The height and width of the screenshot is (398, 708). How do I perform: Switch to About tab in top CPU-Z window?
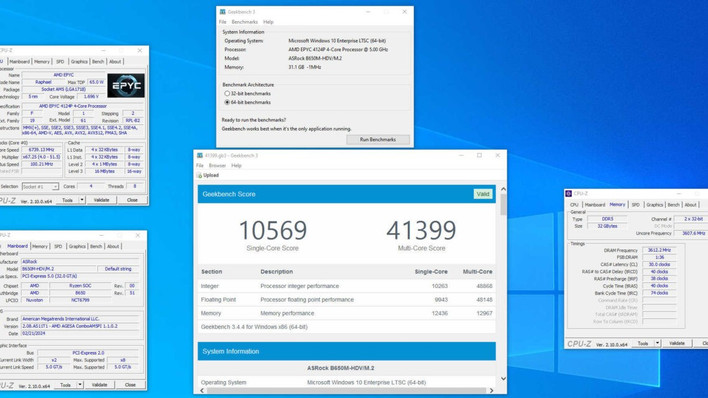point(115,61)
